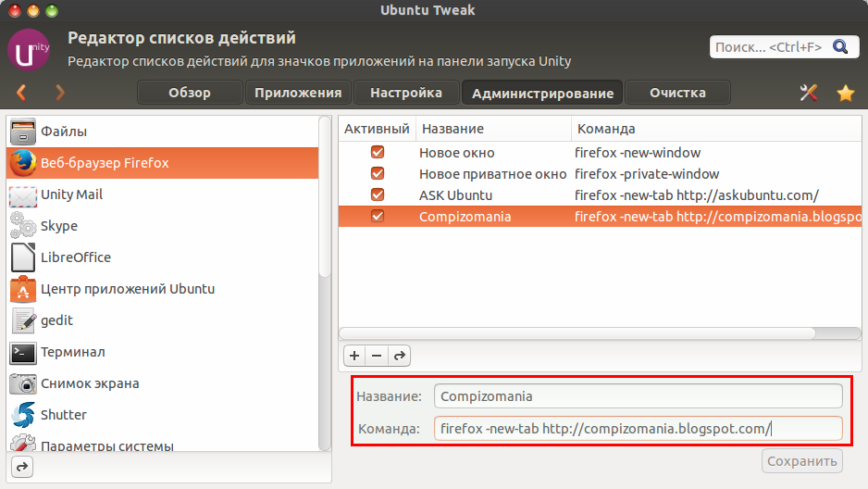
Task: Select Веб-браузер Firefox entry
Action: click(x=163, y=163)
